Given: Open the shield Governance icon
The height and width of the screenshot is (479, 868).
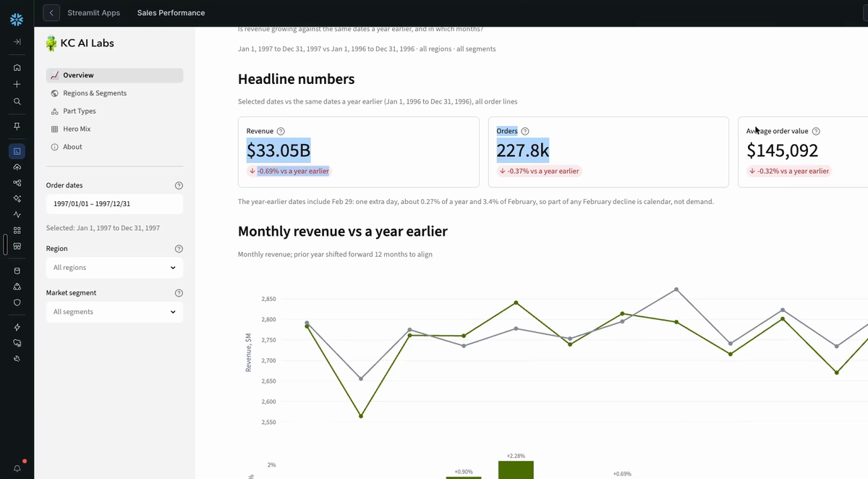Looking at the screenshot, I should coord(17,302).
